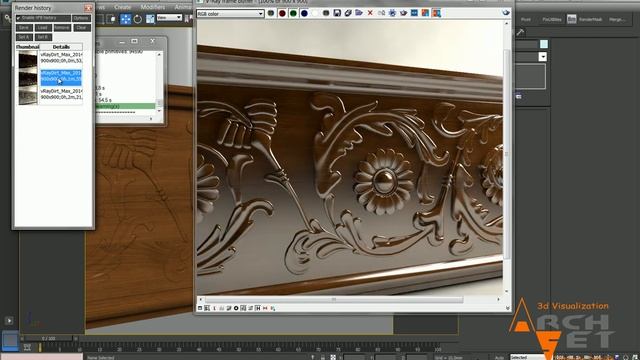Toggle Enable VFB history checkbox
The image size is (640, 360).
[x=18, y=18]
